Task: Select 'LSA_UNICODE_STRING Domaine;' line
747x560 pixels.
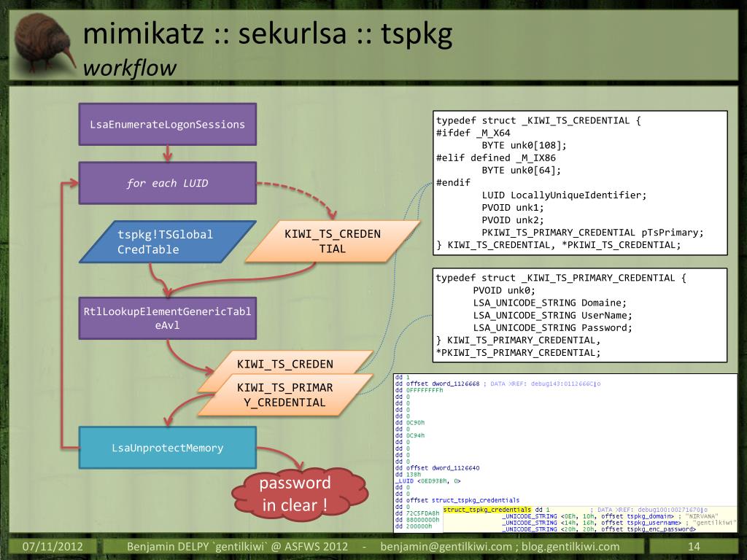Action: [550, 303]
